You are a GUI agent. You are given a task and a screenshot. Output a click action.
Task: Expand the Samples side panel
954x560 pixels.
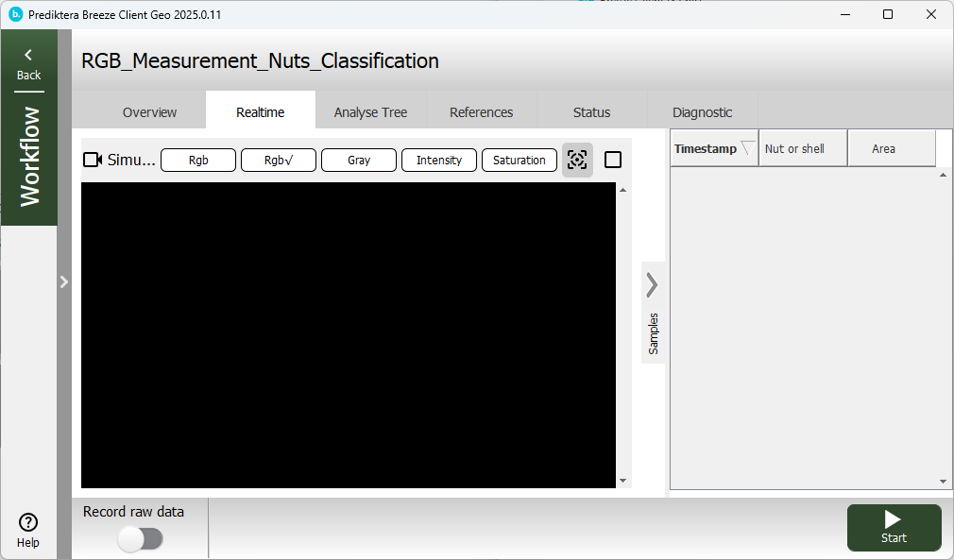coord(653,285)
